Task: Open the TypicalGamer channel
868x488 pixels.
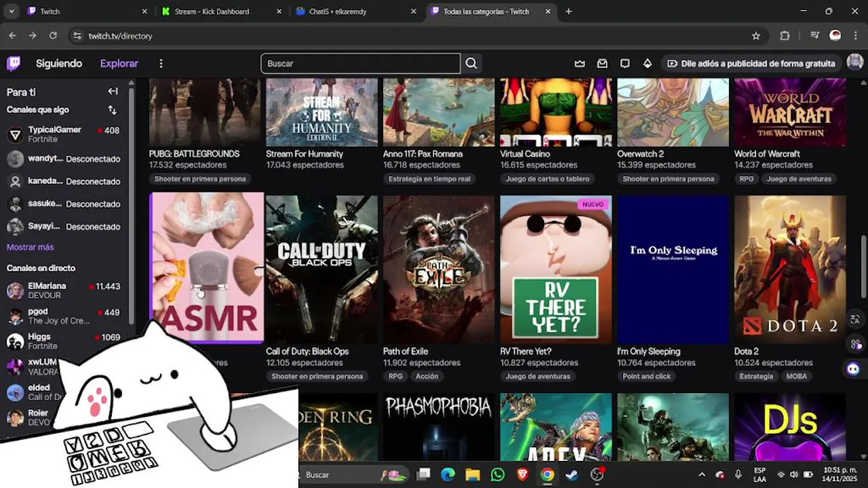Action: [x=64, y=134]
